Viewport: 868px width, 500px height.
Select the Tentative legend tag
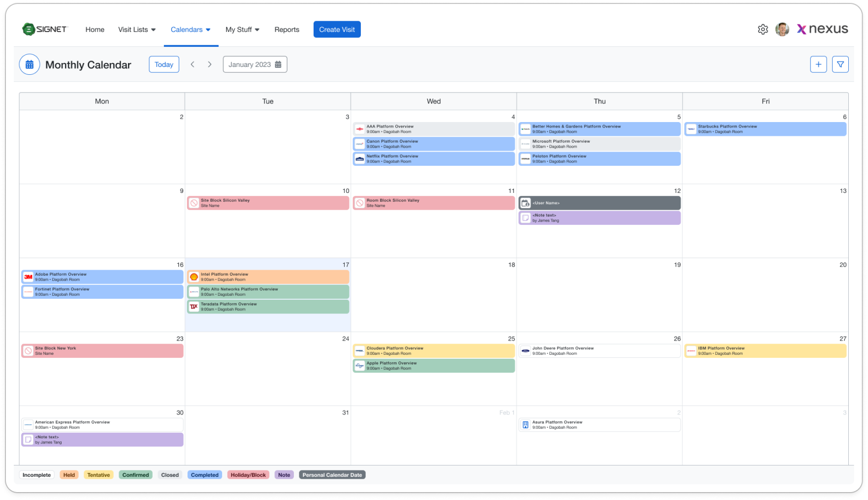[98, 475]
